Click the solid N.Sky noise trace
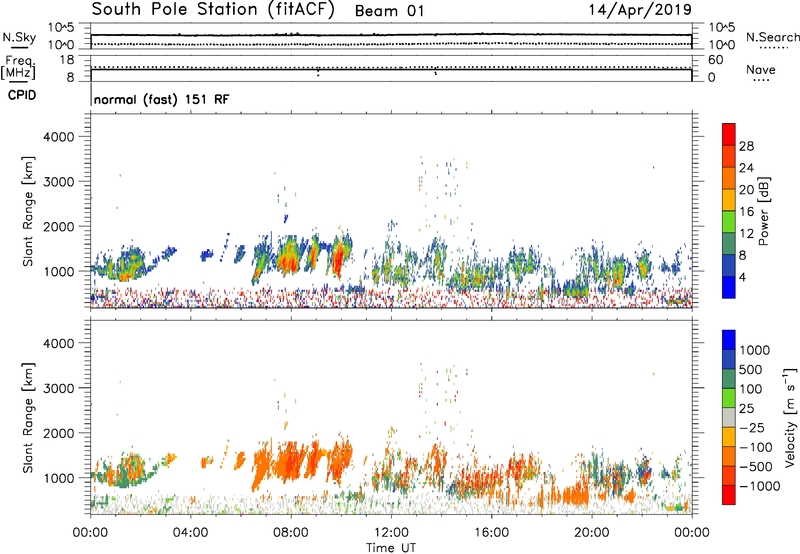 391,35
